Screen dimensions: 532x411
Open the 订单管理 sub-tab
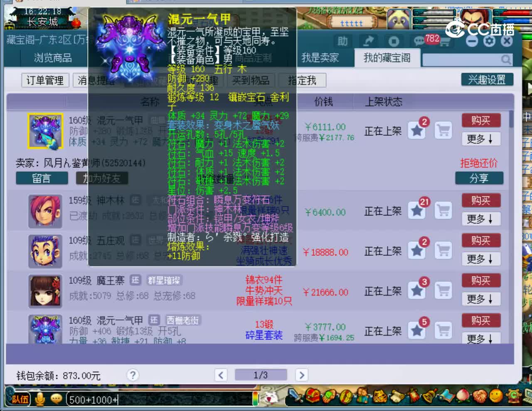pyautogui.click(x=45, y=80)
